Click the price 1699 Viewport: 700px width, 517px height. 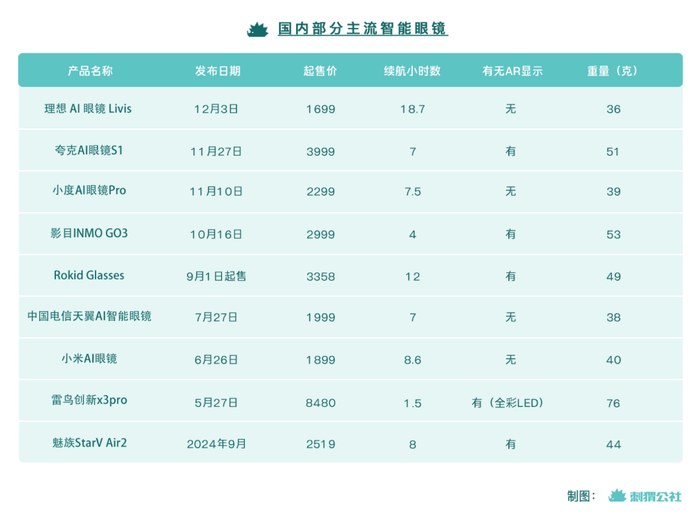click(321, 109)
